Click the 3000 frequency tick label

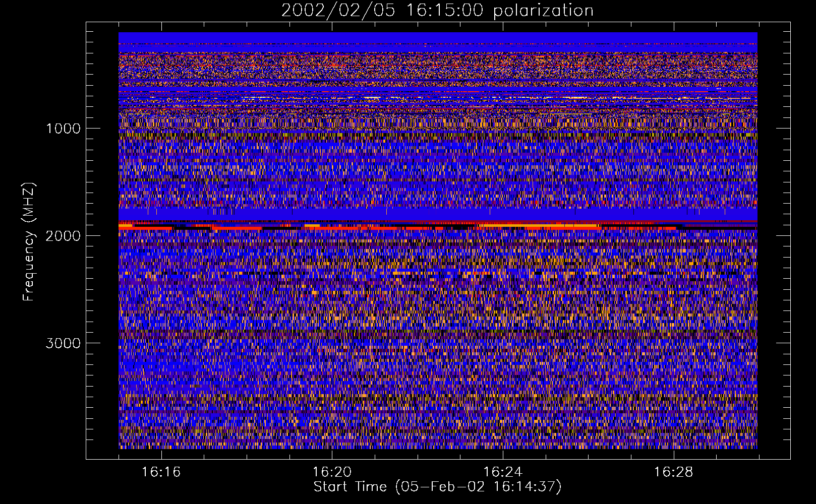[x=63, y=343]
